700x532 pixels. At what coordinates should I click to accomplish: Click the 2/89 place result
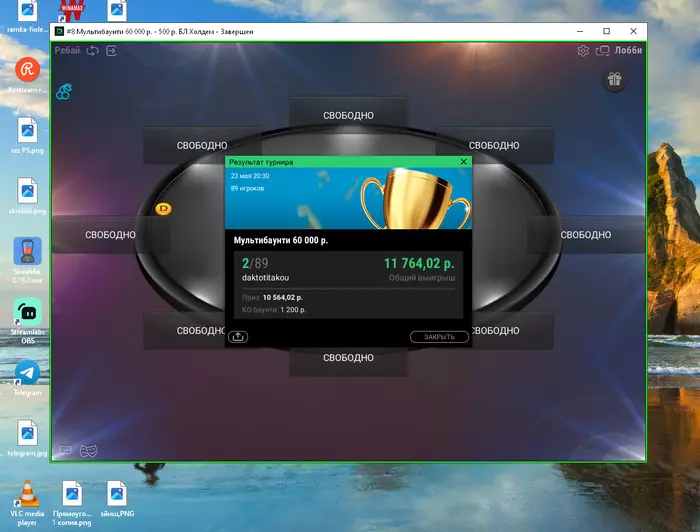pyautogui.click(x=255, y=263)
